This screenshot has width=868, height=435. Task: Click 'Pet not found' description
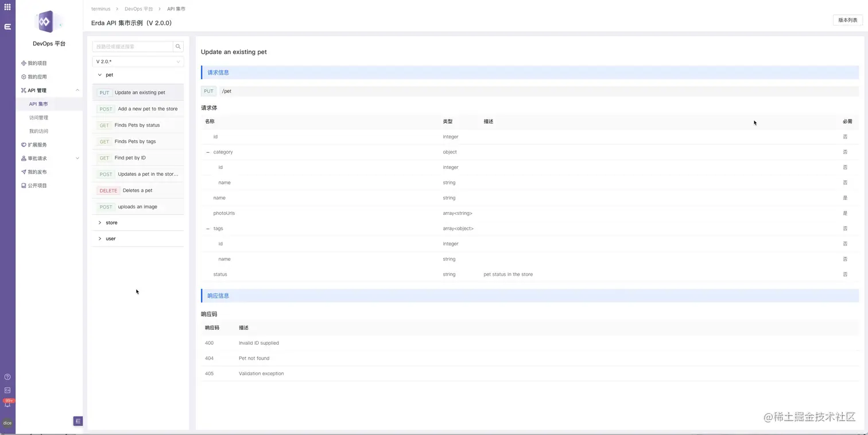coord(254,359)
